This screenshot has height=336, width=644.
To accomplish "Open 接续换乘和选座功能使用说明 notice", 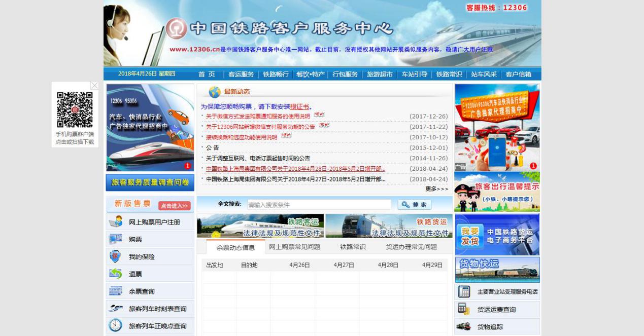I will tap(242, 137).
